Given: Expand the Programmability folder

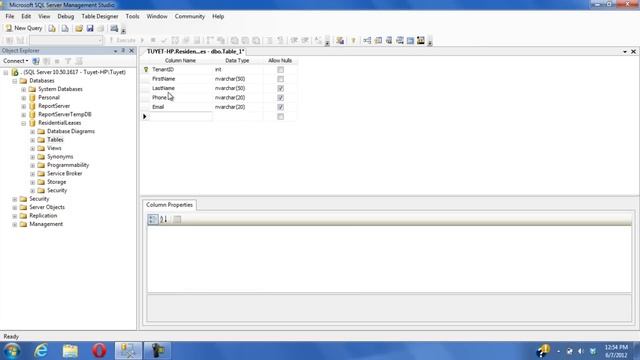Looking at the screenshot, I should coord(33,165).
